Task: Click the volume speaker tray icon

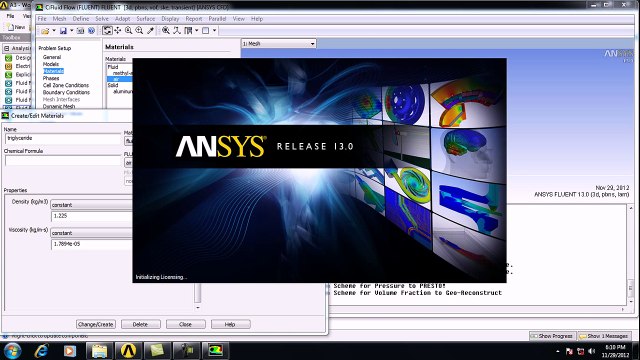Action: pyautogui.click(x=592, y=351)
